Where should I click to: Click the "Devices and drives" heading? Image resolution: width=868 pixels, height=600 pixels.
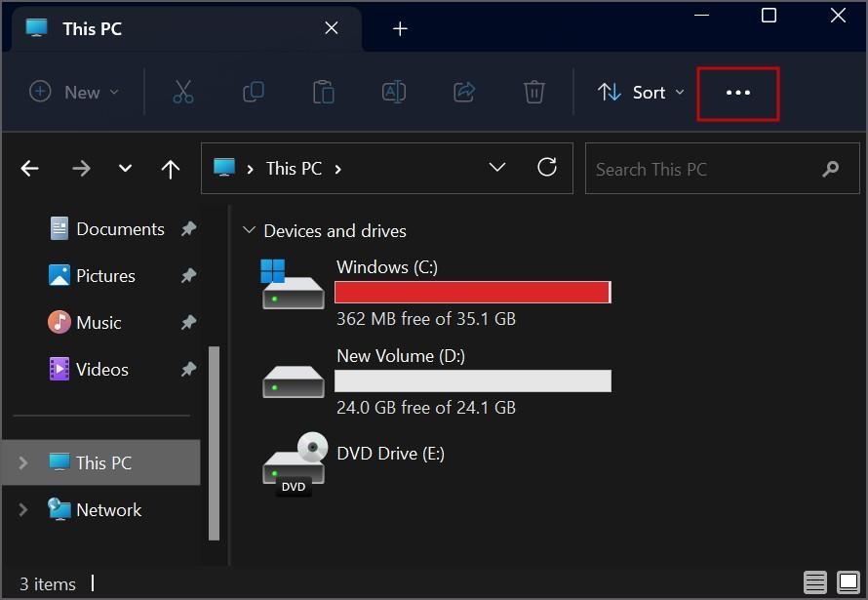click(x=335, y=231)
